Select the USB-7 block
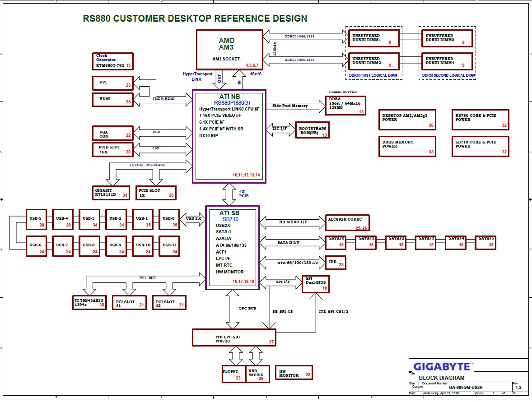This screenshot has height=402, width=532. click(x=63, y=246)
